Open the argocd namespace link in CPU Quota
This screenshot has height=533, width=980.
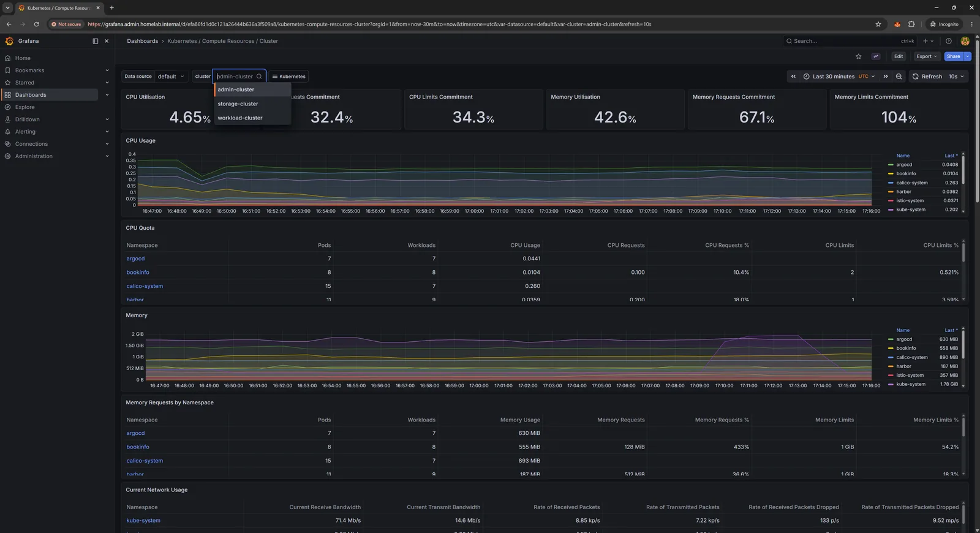pos(135,259)
